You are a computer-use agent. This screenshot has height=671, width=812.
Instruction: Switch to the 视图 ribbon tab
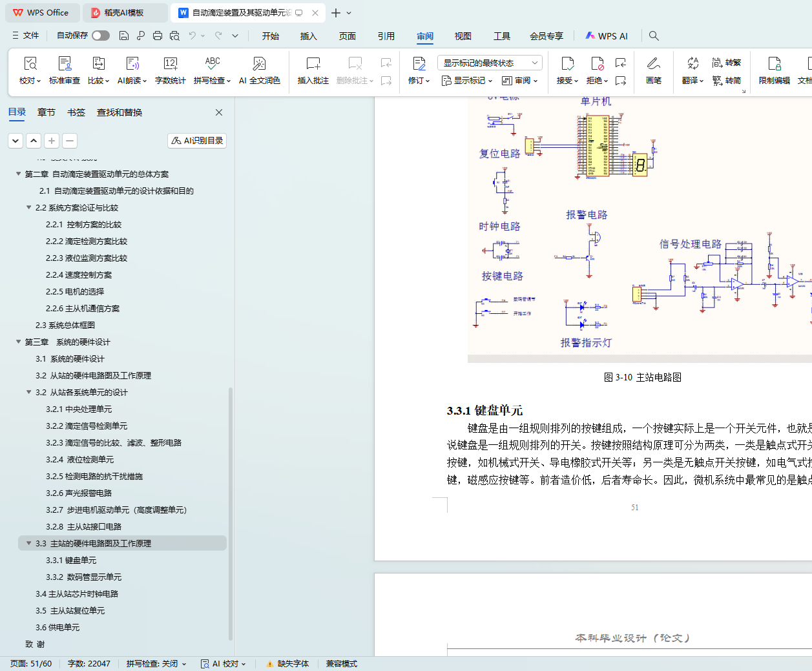pyautogui.click(x=463, y=36)
